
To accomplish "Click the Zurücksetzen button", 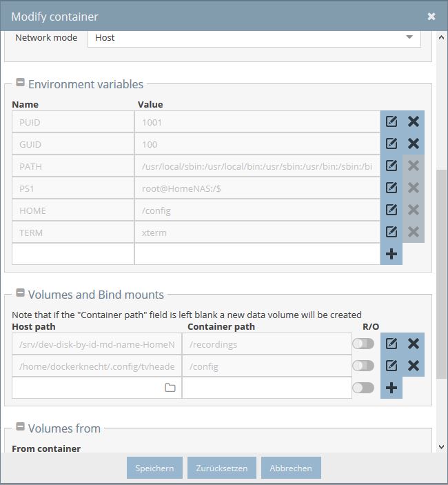I will click(222, 468).
